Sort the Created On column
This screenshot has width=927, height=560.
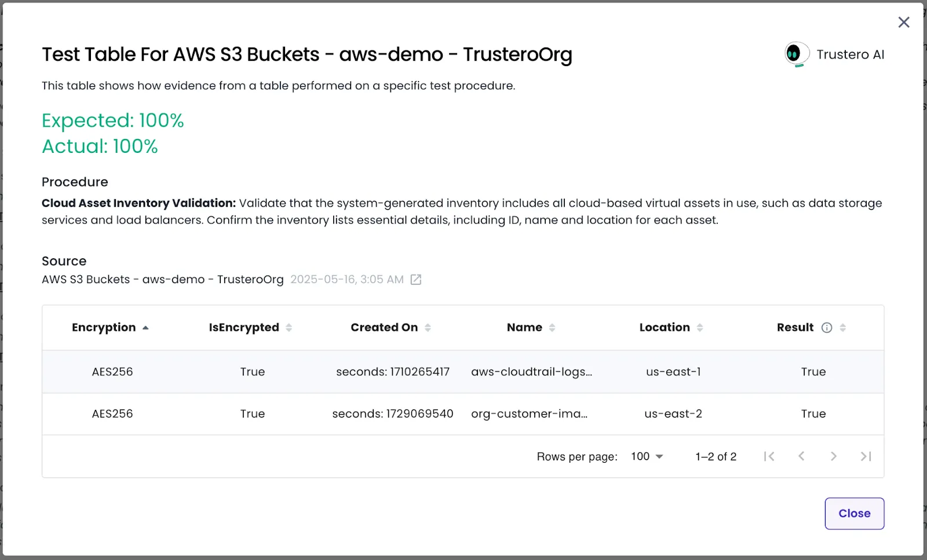coord(428,328)
